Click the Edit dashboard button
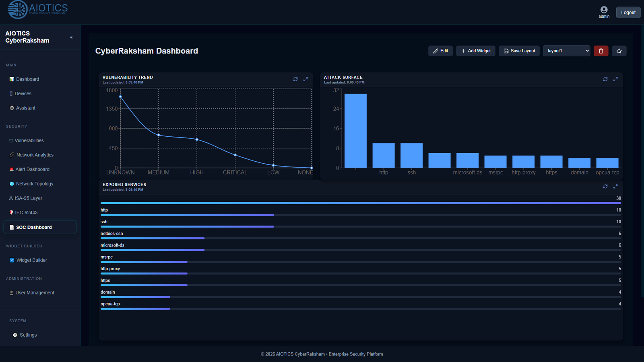The width and height of the screenshot is (644, 362). pos(440,51)
